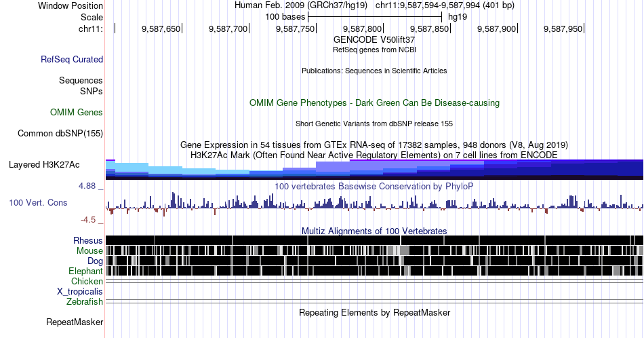This screenshot has width=644, height=338.
Task: Click the 9,587,900 ruler position
Action: [496, 29]
